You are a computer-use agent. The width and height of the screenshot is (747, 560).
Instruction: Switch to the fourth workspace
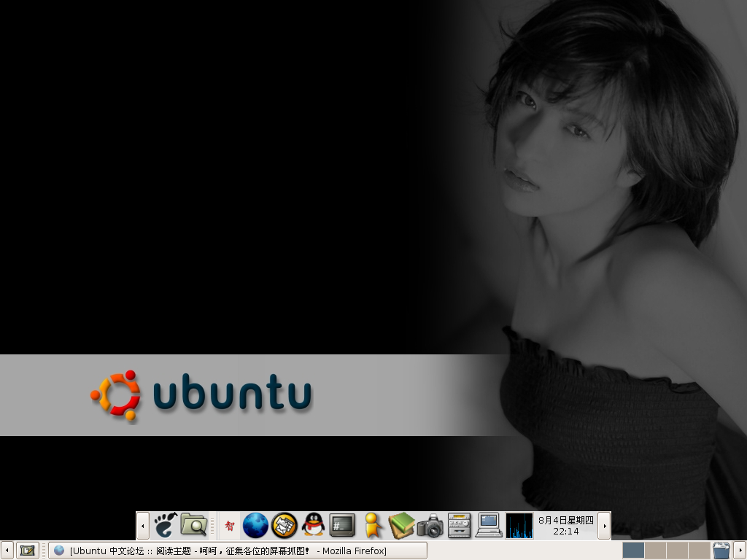coord(699,551)
